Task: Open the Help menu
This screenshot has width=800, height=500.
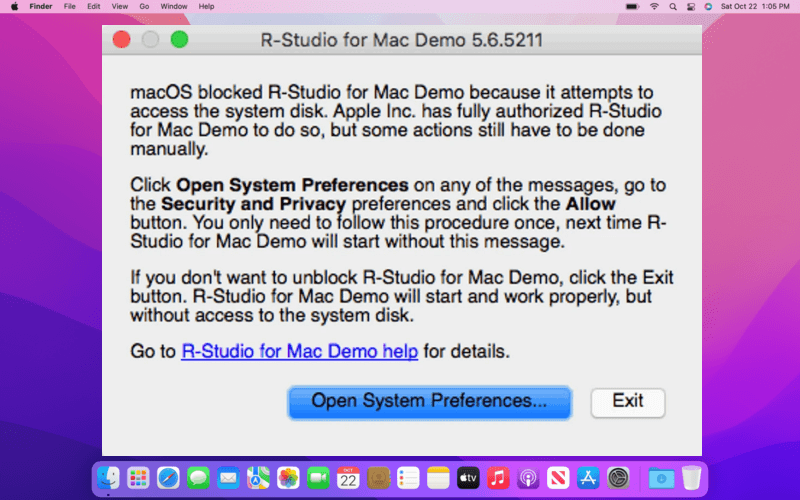Action: (206, 7)
